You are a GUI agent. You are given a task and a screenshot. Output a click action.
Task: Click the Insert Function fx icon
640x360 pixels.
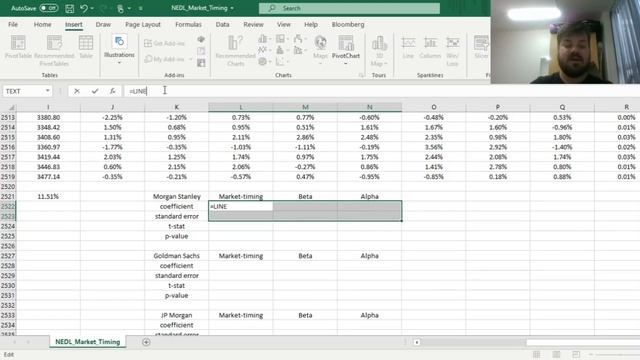coord(113,91)
